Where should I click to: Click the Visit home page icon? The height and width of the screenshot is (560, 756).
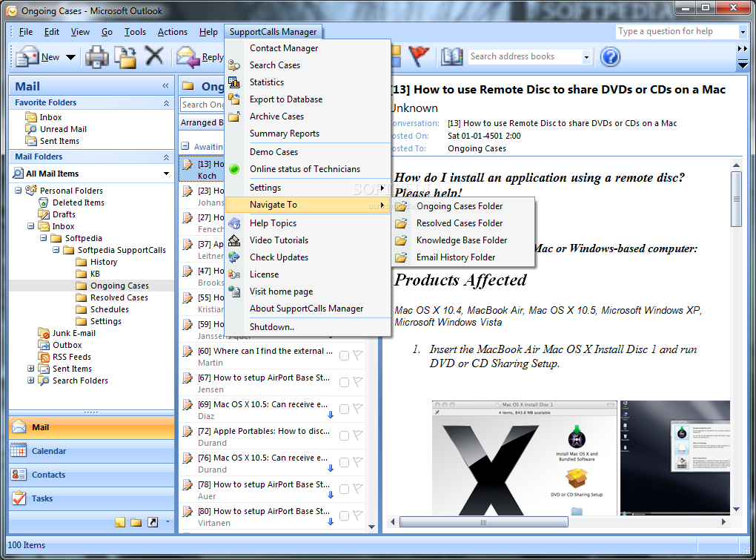pos(234,291)
